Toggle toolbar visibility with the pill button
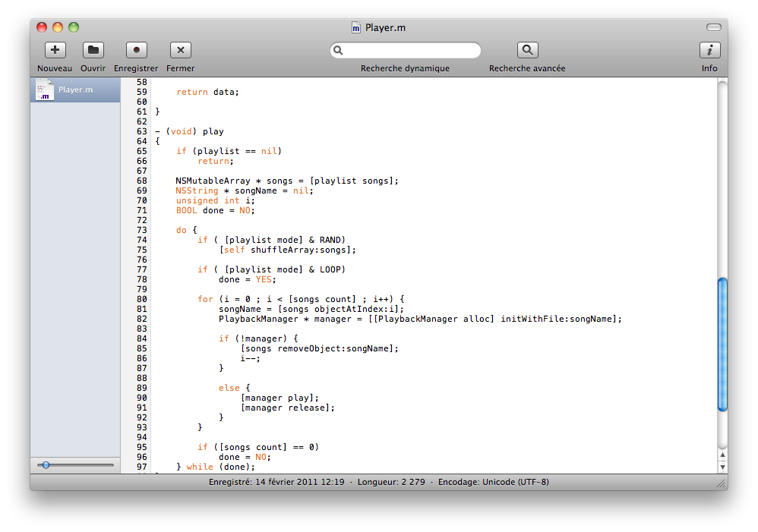758x532 pixels. tap(713, 27)
